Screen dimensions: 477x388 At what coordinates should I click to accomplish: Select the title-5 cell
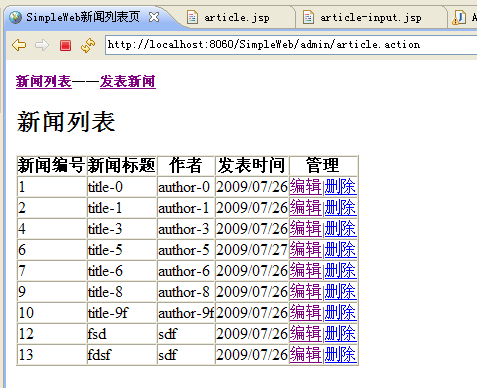point(122,250)
